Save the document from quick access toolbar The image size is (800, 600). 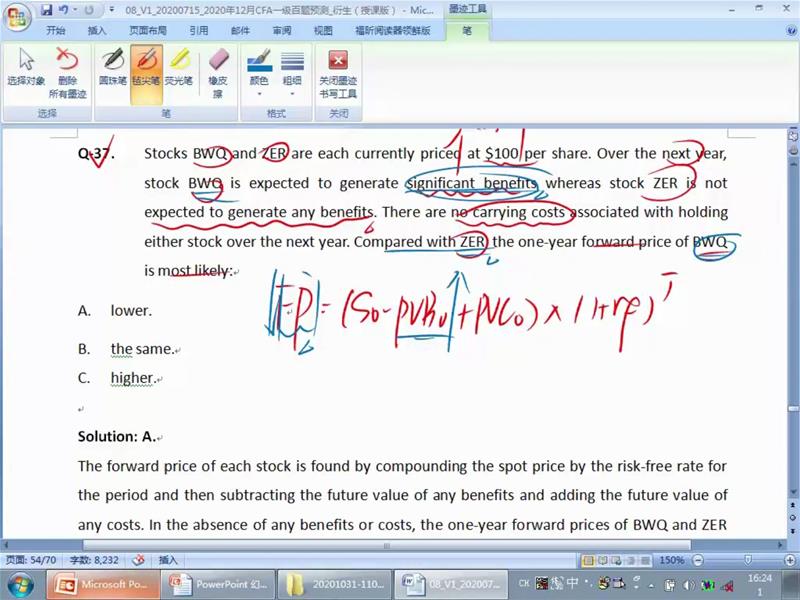click(x=45, y=11)
